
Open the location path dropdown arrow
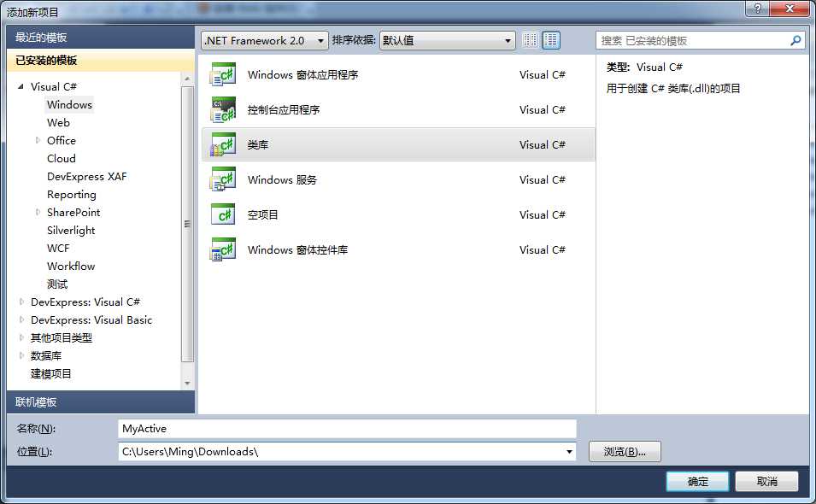[569, 452]
